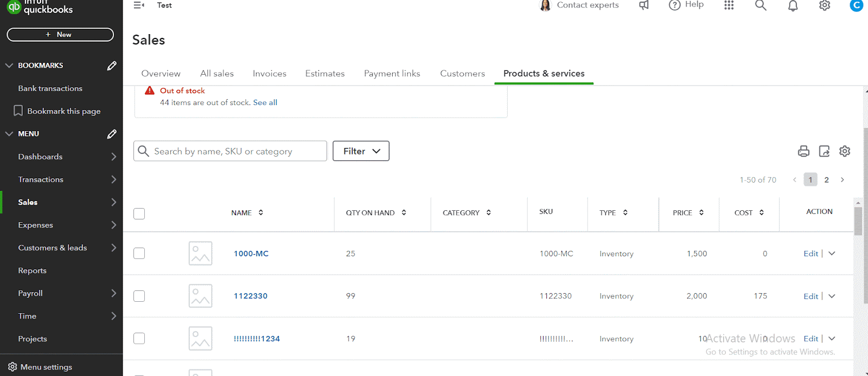
Task: Tick the checkbox for item 1122330
Action: coord(139,296)
